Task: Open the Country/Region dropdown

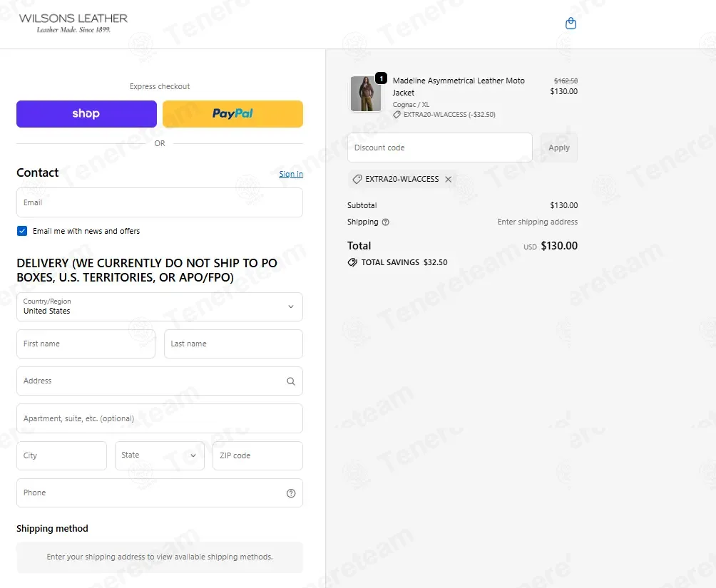Action: tap(160, 306)
